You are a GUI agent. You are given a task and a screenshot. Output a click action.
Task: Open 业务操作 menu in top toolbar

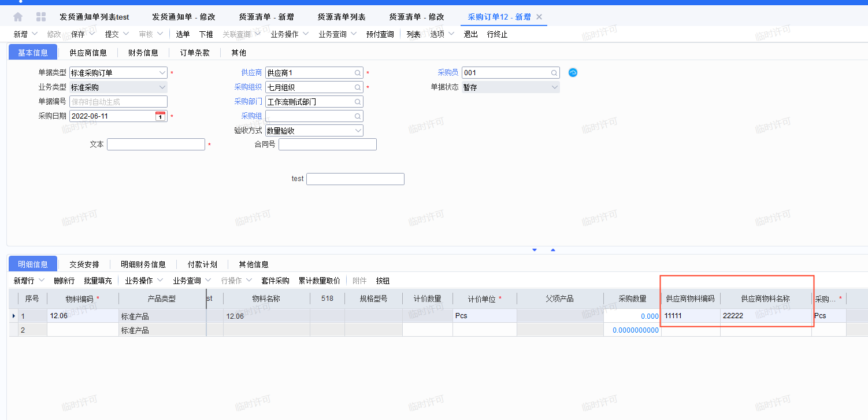pyautogui.click(x=290, y=34)
